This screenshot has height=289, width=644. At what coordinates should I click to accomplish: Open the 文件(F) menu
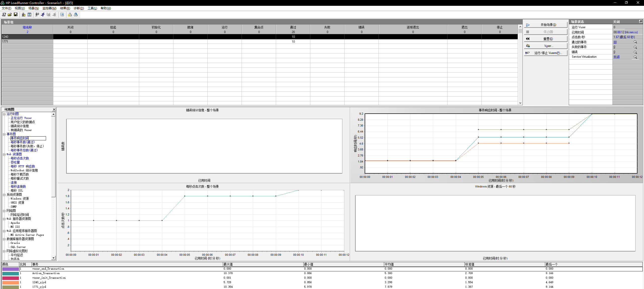[x=7, y=8]
